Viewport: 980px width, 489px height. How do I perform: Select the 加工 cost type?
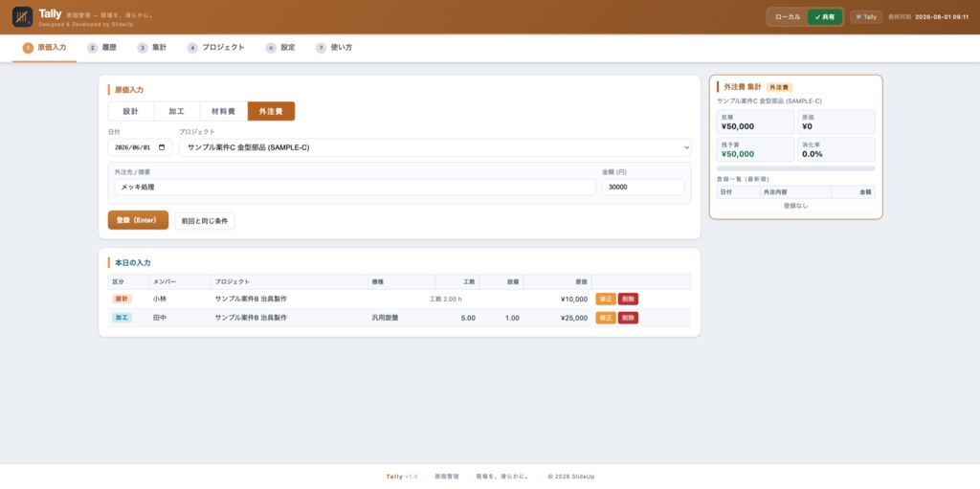[x=177, y=111]
